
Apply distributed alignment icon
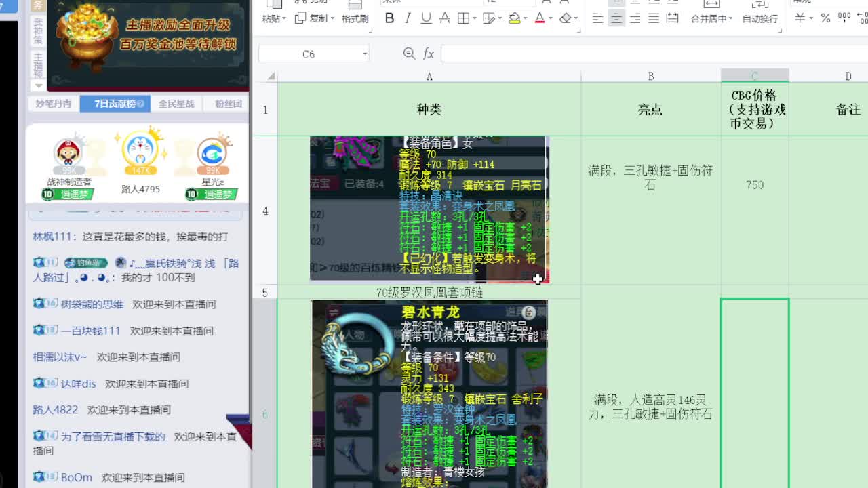coord(673,18)
